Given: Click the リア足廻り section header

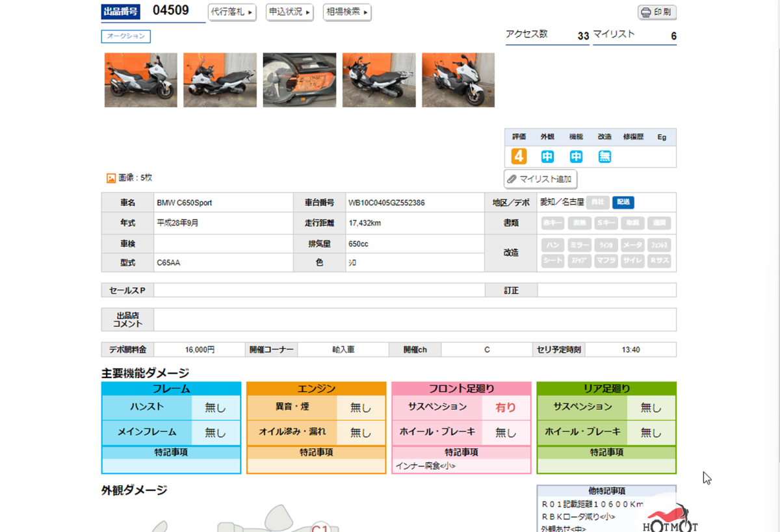Looking at the screenshot, I should click(x=606, y=388).
